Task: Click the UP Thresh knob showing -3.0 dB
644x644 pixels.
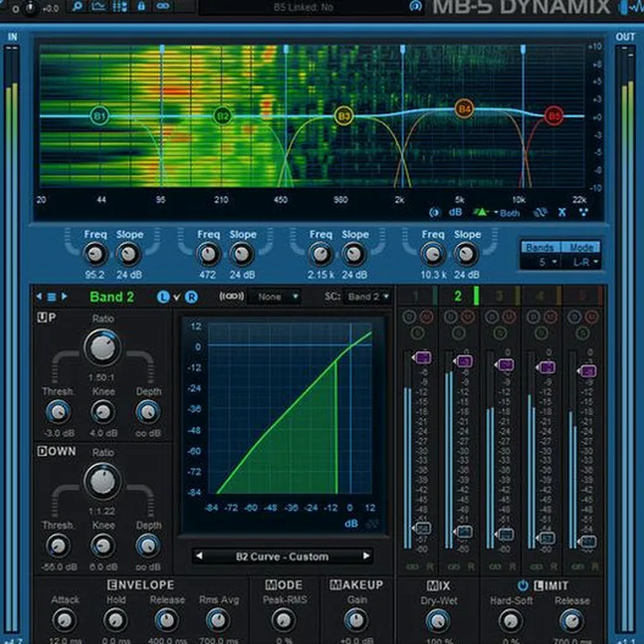Action: (58, 412)
